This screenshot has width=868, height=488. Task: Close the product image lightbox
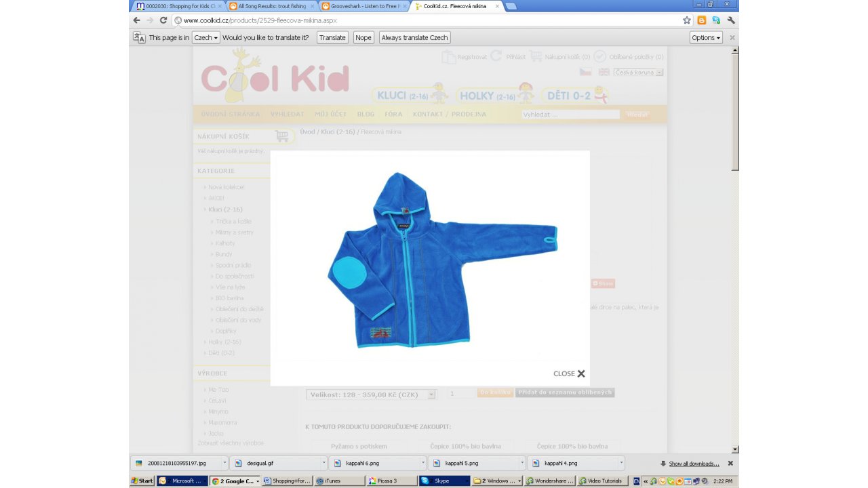pos(569,373)
